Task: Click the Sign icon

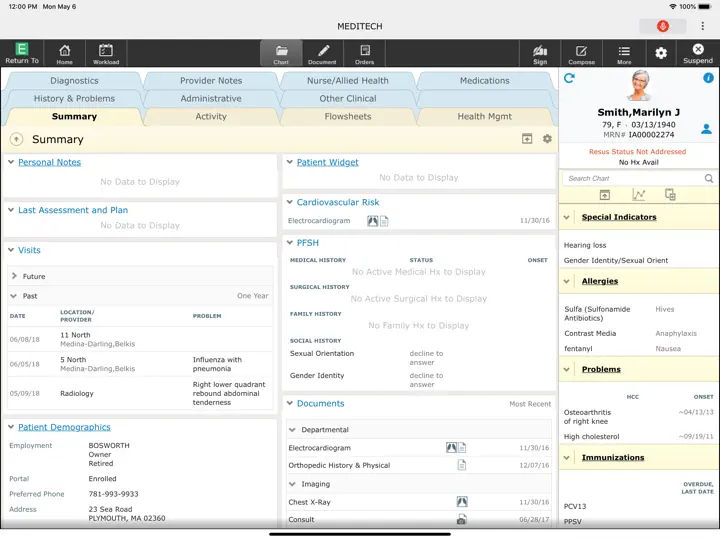Action: point(540,54)
